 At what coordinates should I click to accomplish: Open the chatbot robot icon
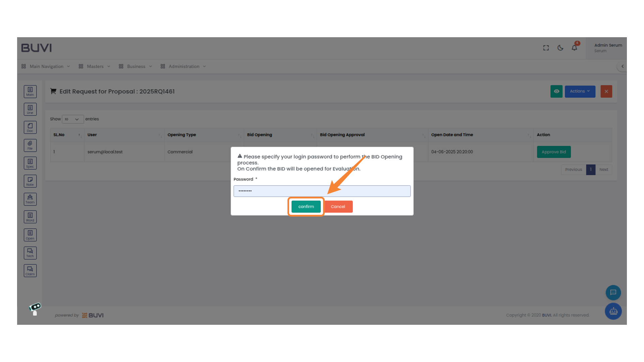tap(613, 311)
